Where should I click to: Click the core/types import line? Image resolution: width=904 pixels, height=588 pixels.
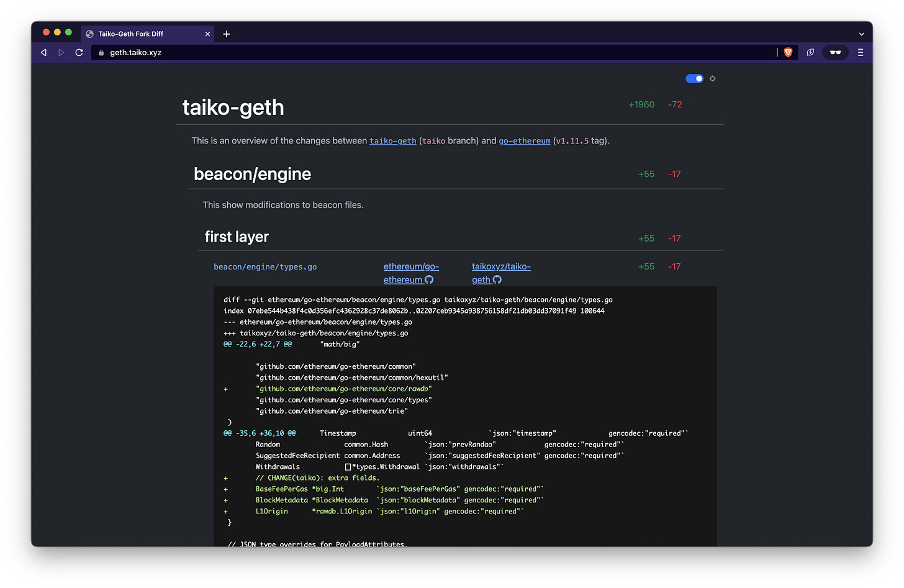point(343,400)
